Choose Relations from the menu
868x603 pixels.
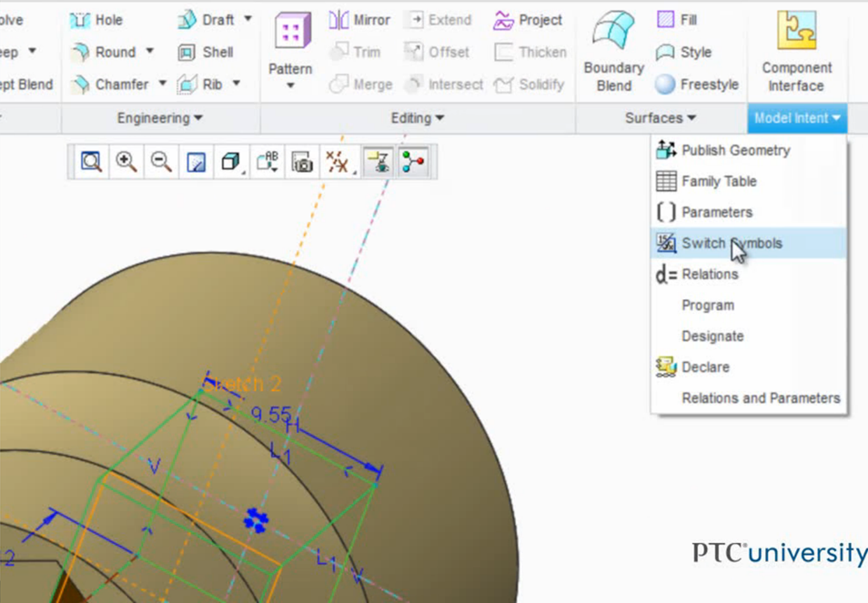[x=749, y=275]
